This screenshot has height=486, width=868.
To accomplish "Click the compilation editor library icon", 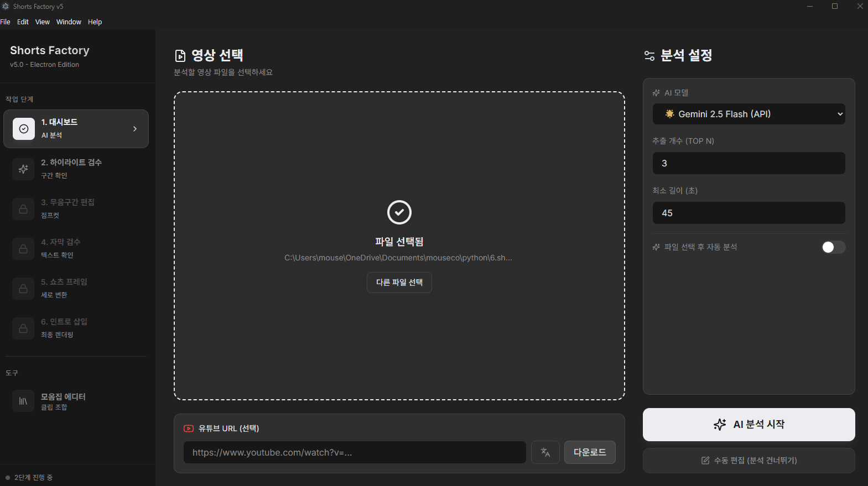I will coord(23,401).
